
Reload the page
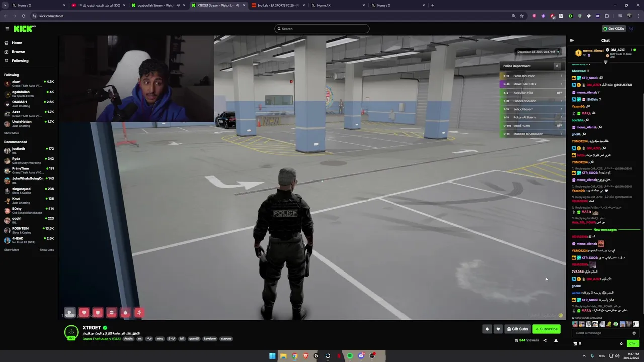pyautogui.click(x=23, y=16)
